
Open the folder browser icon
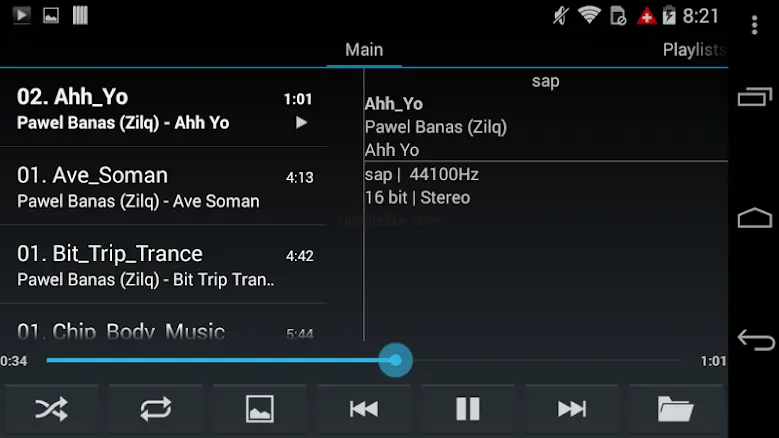coord(675,409)
